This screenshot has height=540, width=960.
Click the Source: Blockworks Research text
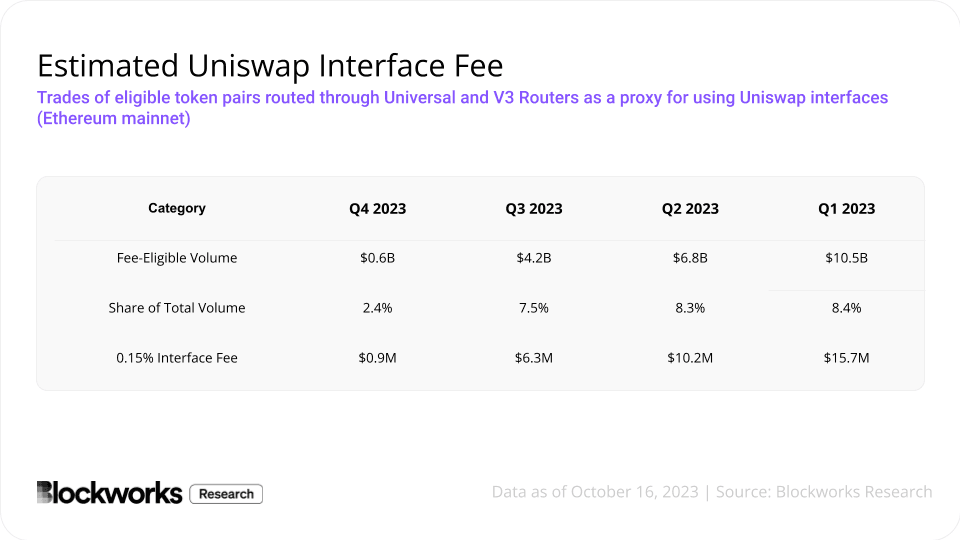(x=824, y=492)
